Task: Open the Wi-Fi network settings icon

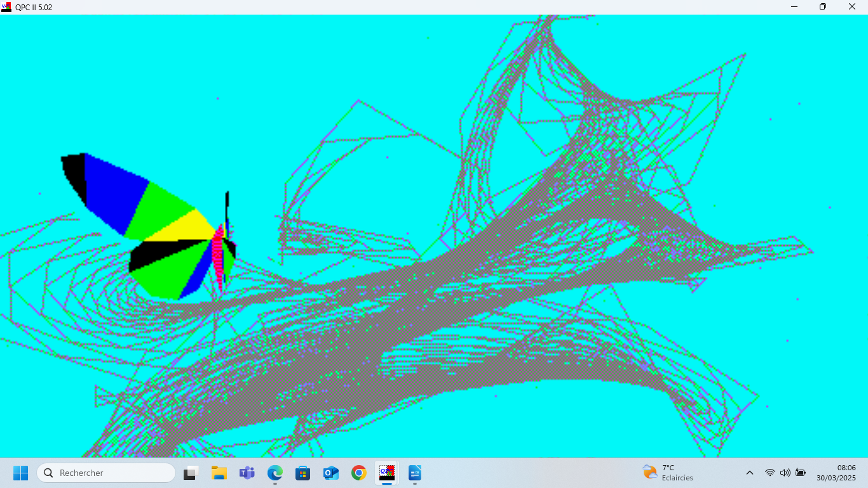Action: coord(770,473)
